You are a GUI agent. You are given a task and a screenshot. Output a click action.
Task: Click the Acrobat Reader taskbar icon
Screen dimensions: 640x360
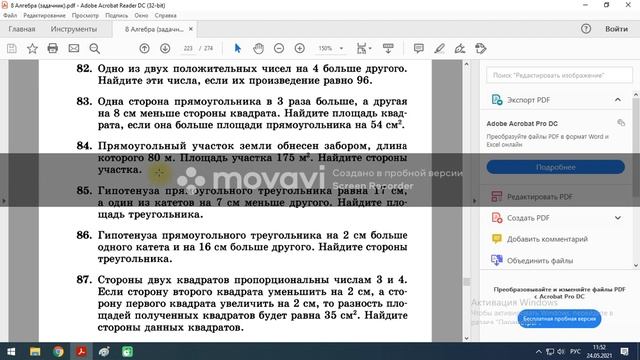(x=81, y=351)
